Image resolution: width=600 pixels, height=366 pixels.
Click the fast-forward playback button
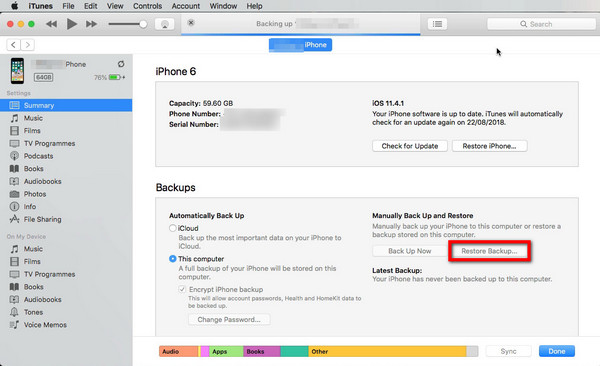[91, 24]
